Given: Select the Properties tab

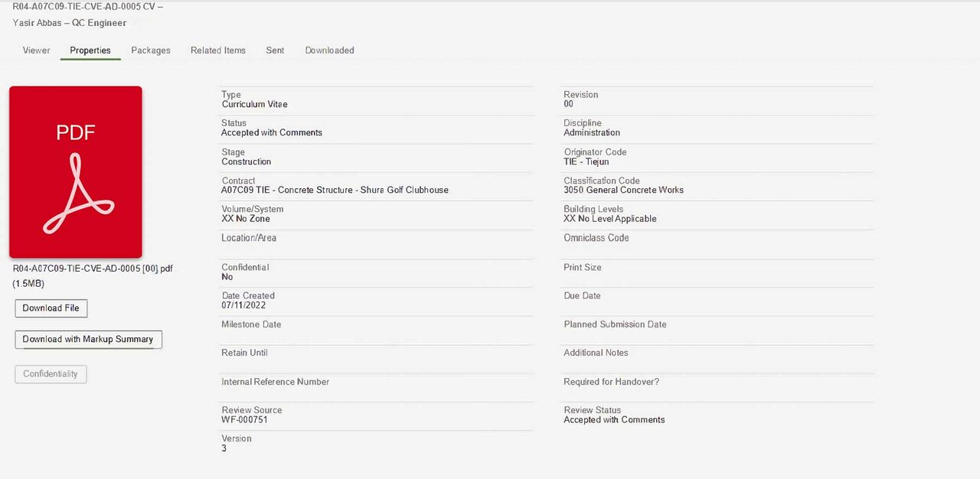Looking at the screenshot, I should (x=90, y=51).
